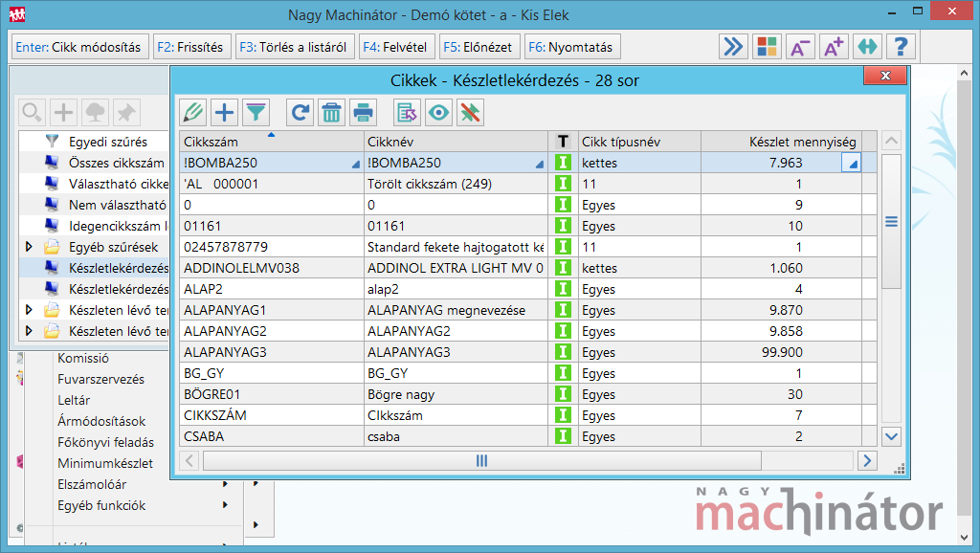Click the printer icon in Cikkek toolbar
The width and height of the screenshot is (980, 553).
363,113
